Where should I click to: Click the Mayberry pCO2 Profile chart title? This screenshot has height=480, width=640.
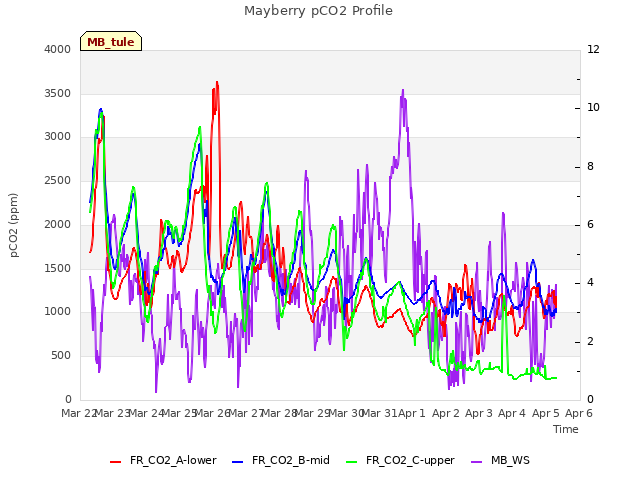tap(318, 11)
